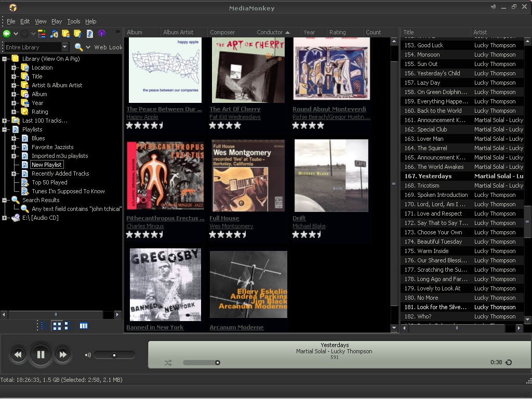Click the magnifying glass search icon
This screenshot has width=532, height=399.
(x=79, y=47)
